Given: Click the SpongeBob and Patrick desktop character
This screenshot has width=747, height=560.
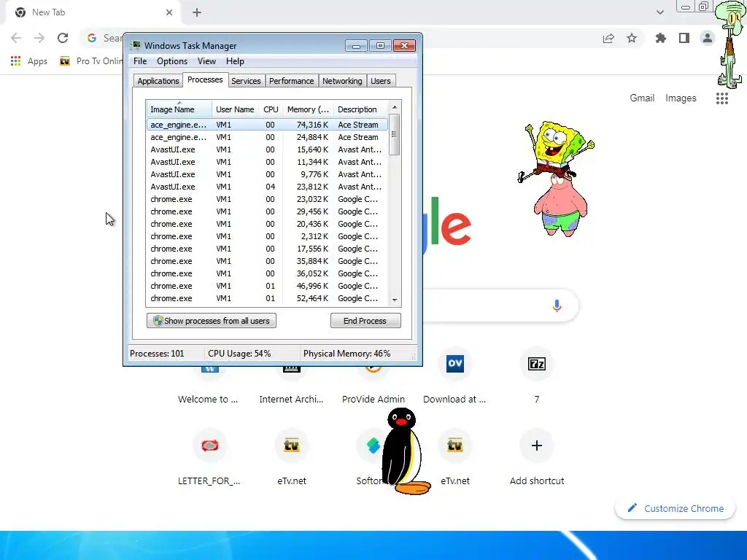Looking at the screenshot, I should coord(557,179).
